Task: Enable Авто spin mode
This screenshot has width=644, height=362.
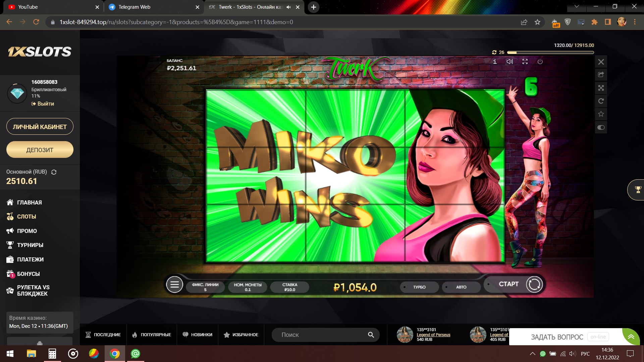Action: 461,287
